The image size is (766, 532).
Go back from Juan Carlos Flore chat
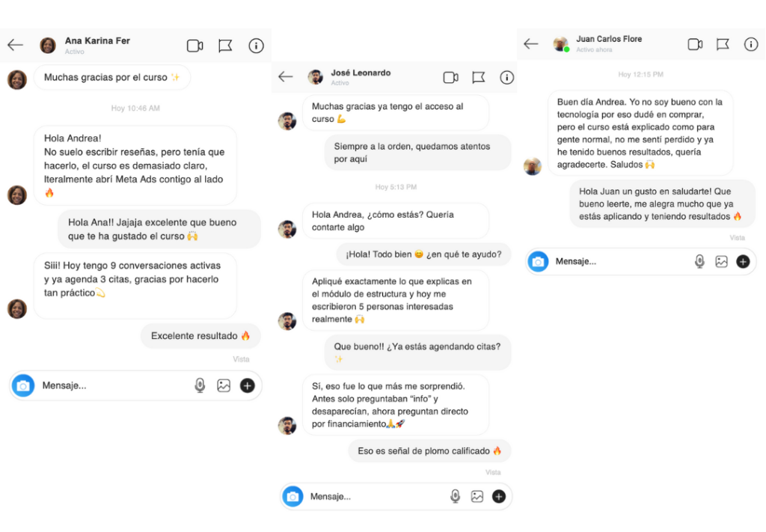coord(531,44)
